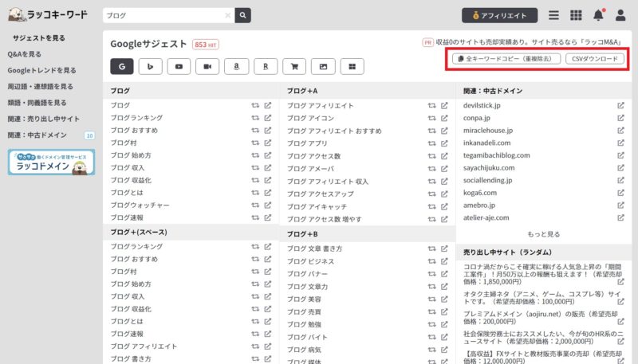This screenshot has height=364, width=638.
Task: Open 関連：売り出し中サイト in sidebar
Action: (x=44, y=119)
